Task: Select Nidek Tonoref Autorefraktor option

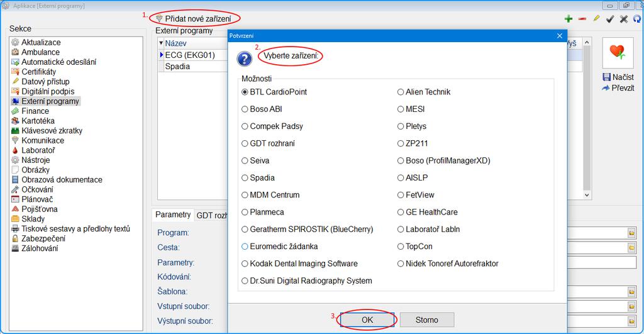Action: click(x=448, y=264)
